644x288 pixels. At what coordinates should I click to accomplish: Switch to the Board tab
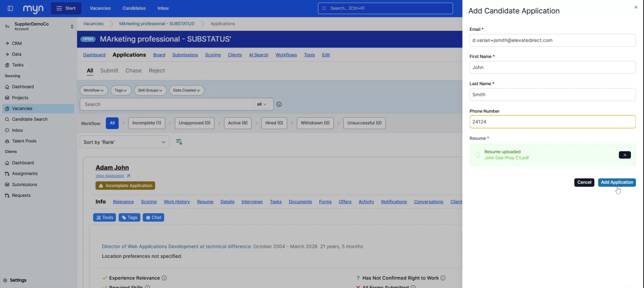159,55
